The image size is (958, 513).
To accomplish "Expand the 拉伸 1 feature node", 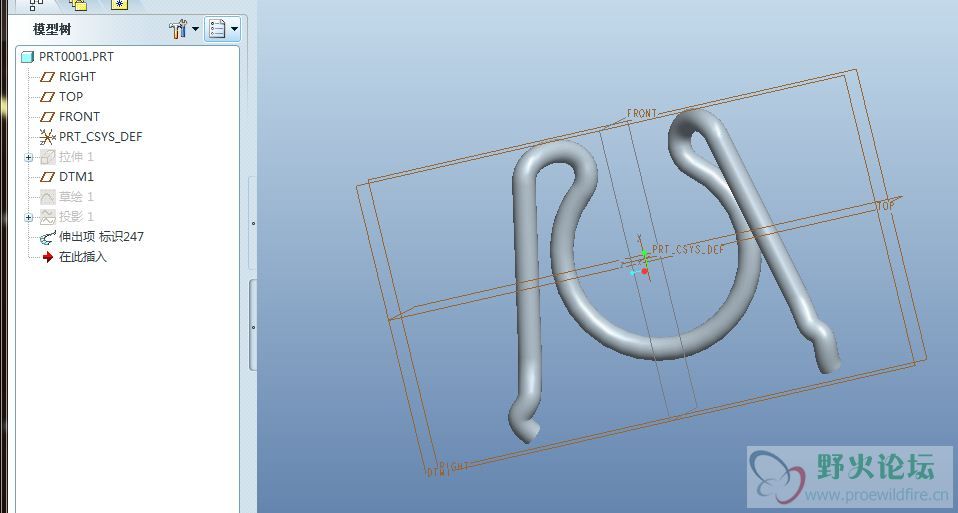I will (28, 158).
